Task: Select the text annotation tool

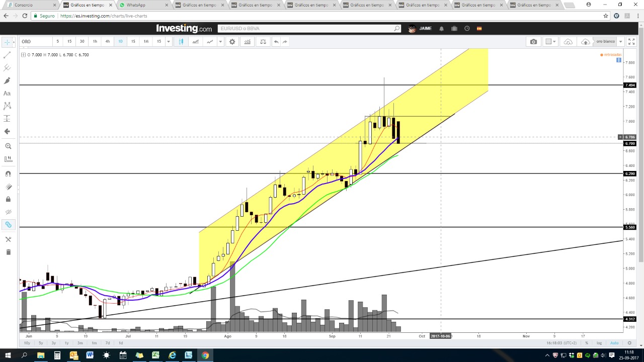Action: [7, 93]
